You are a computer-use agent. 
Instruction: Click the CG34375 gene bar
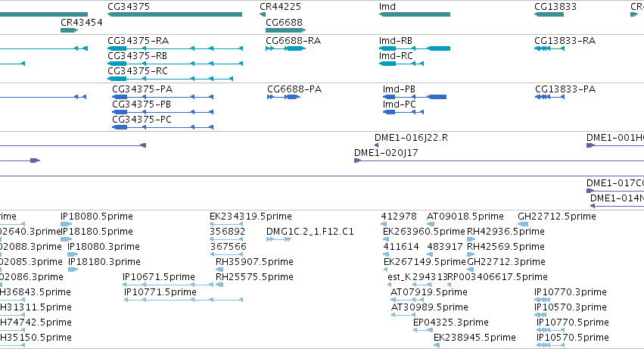click(175, 14)
